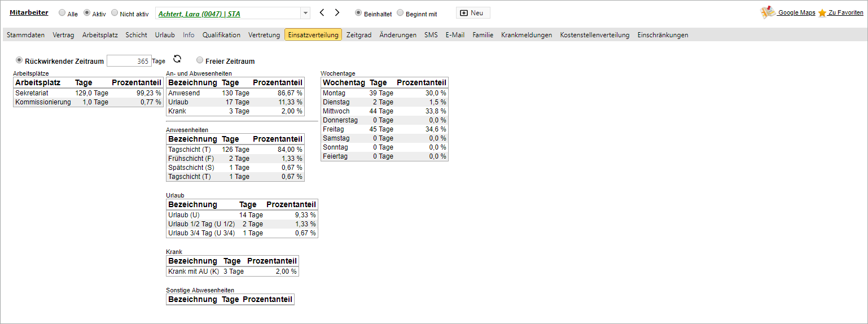This screenshot has width=868, height=324.
Task: Click the Montag row in Wochentage
Action: pyautogui.click(x=384, y=93)
